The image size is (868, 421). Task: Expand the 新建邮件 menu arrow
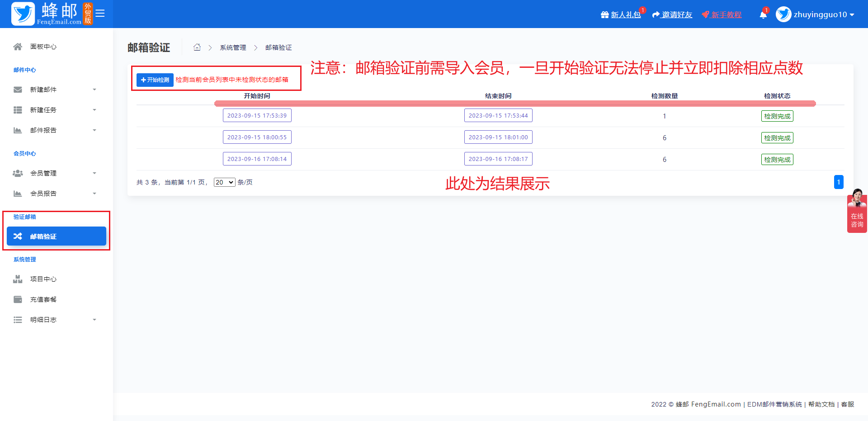(x=94, y=90)
